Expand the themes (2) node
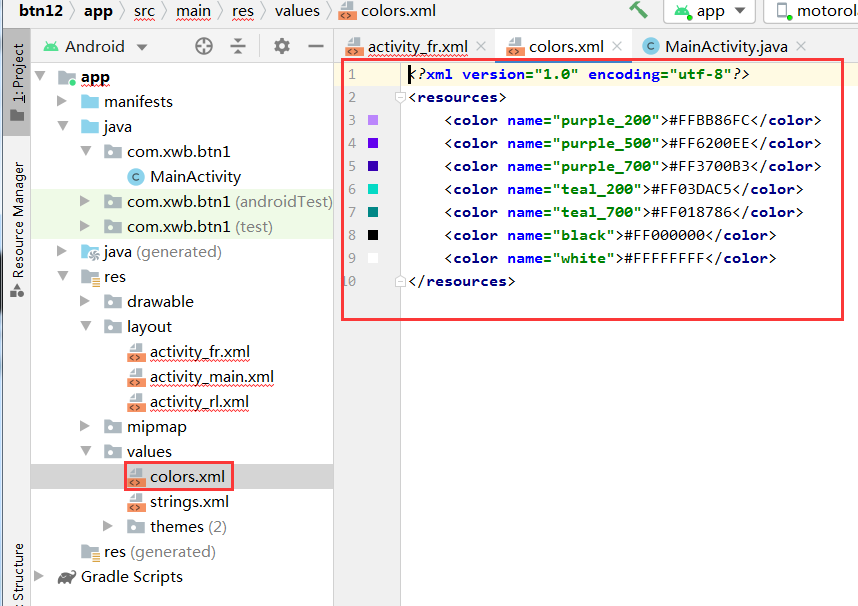Screen dimensions: 858x606 (x=107, y=526)
